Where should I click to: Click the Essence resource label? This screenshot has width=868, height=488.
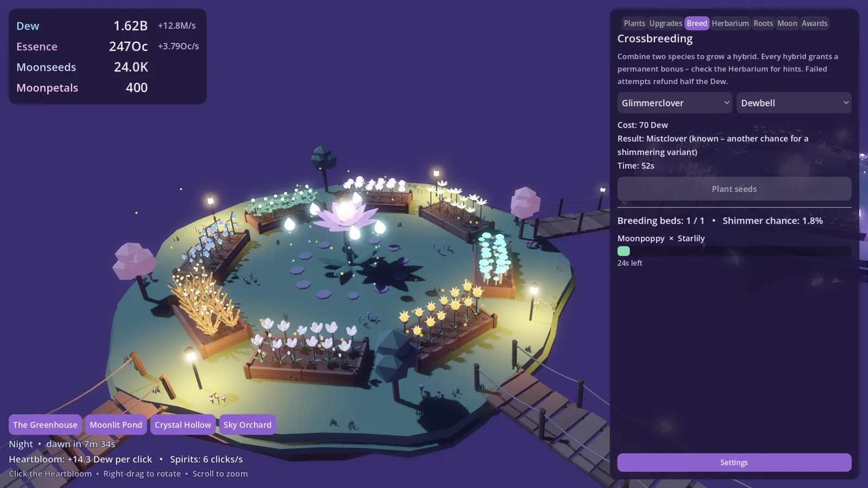pos(37,47)
